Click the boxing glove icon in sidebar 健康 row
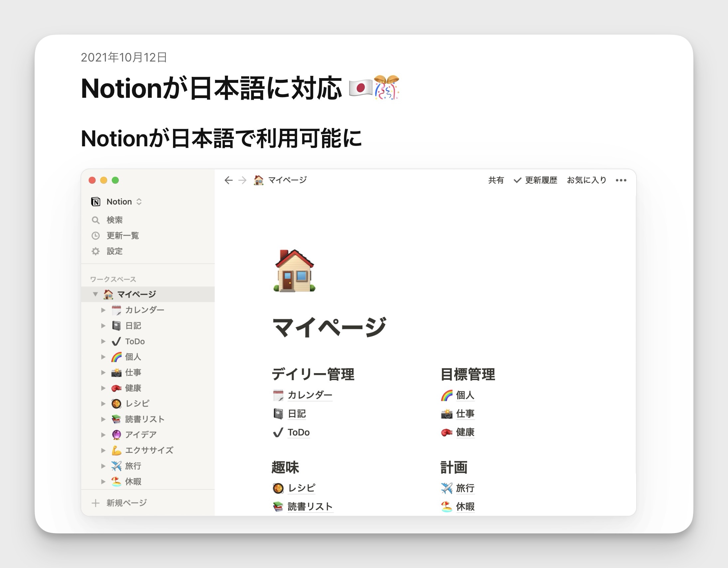 pos(116,388)
